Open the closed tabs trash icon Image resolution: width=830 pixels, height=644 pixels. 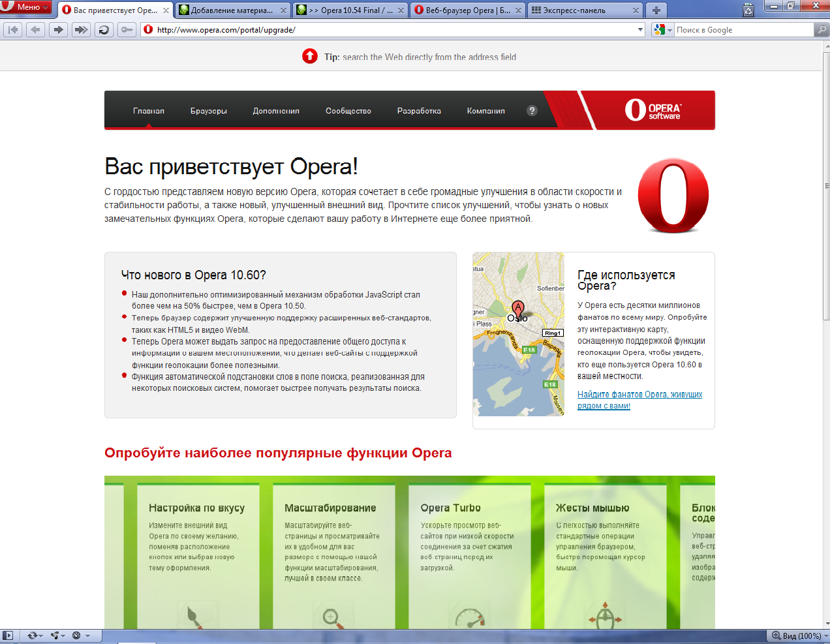click(748, 10)
